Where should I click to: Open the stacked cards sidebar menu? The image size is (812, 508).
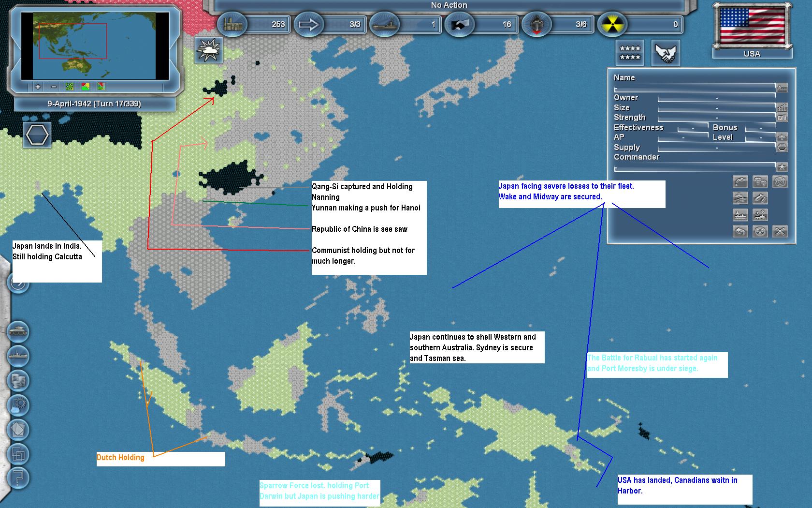(18, 430)
